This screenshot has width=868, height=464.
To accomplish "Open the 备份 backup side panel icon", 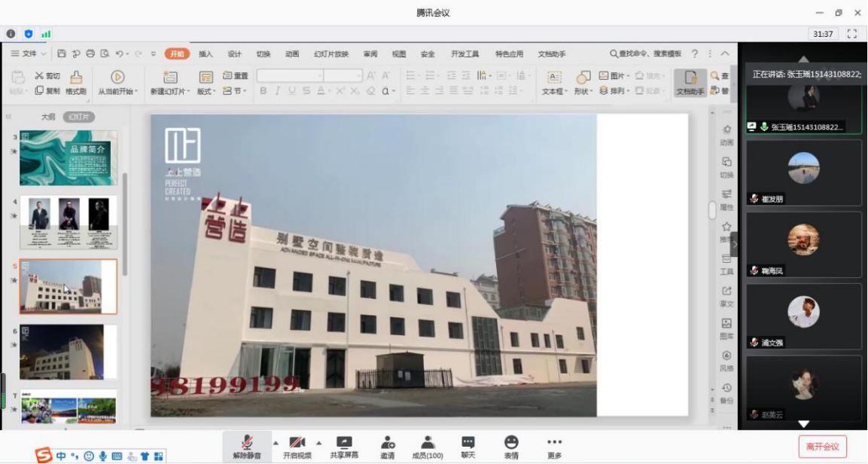I will (x=726, y=392).
